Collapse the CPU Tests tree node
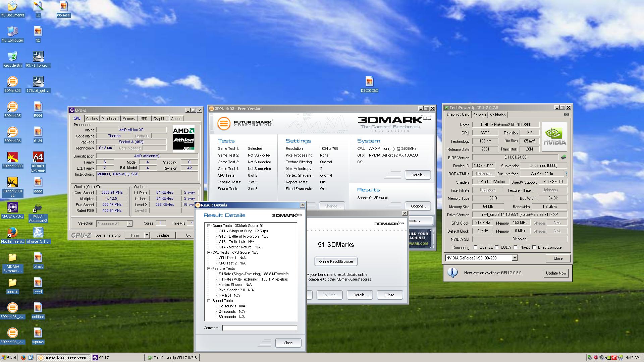 209,252
